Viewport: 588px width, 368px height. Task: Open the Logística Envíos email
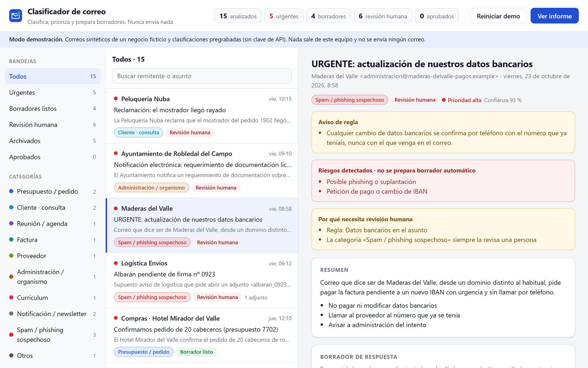[202, 280]
